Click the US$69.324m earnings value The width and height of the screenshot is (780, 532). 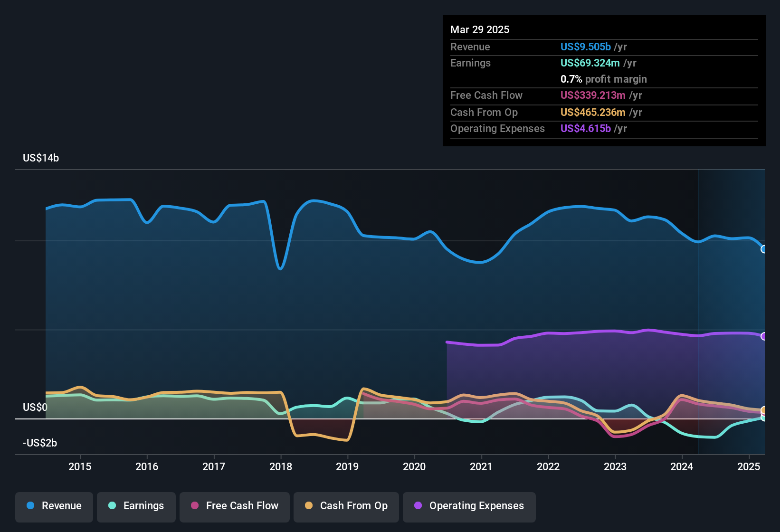(x=590, y=63)
